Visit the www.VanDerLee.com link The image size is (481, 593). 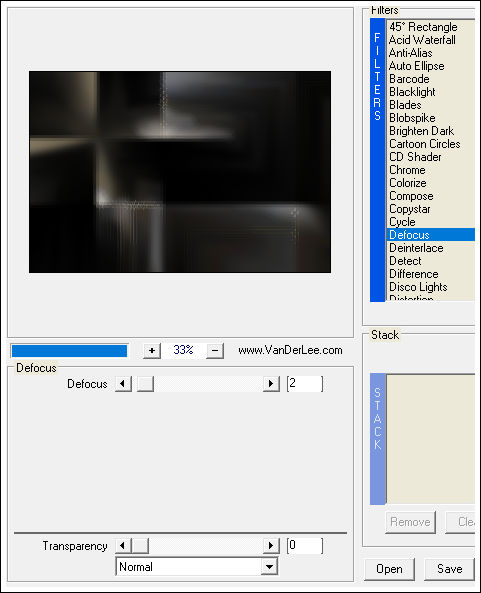click(290, 350)
